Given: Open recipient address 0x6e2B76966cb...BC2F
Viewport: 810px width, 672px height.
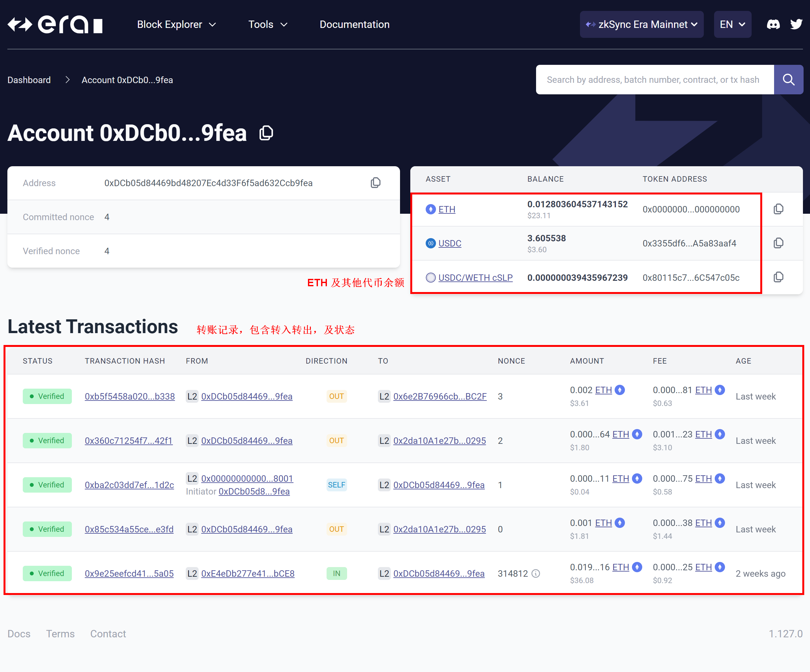Looking at the screenshot, I should [440, 397].
